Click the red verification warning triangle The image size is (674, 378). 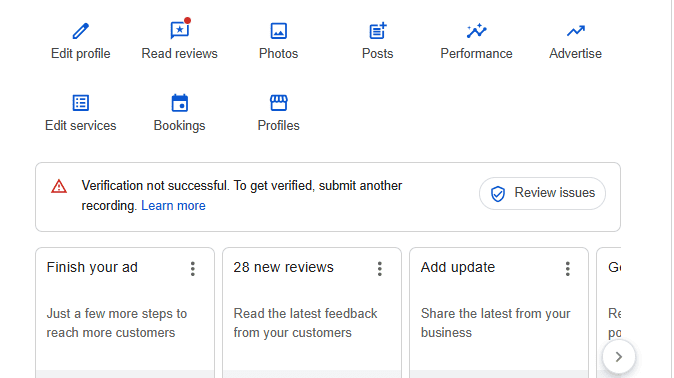[x=59, y=187]
